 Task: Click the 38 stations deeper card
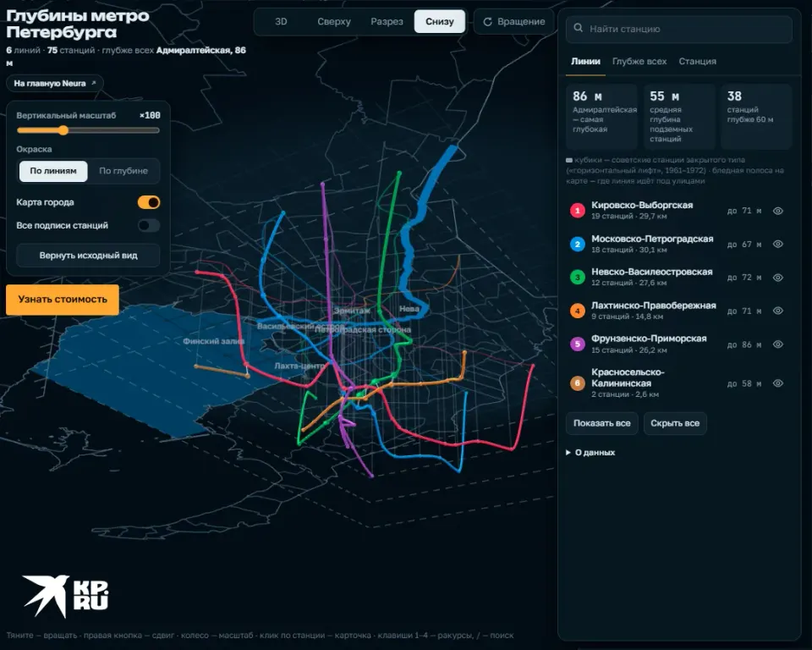[756, 117]
